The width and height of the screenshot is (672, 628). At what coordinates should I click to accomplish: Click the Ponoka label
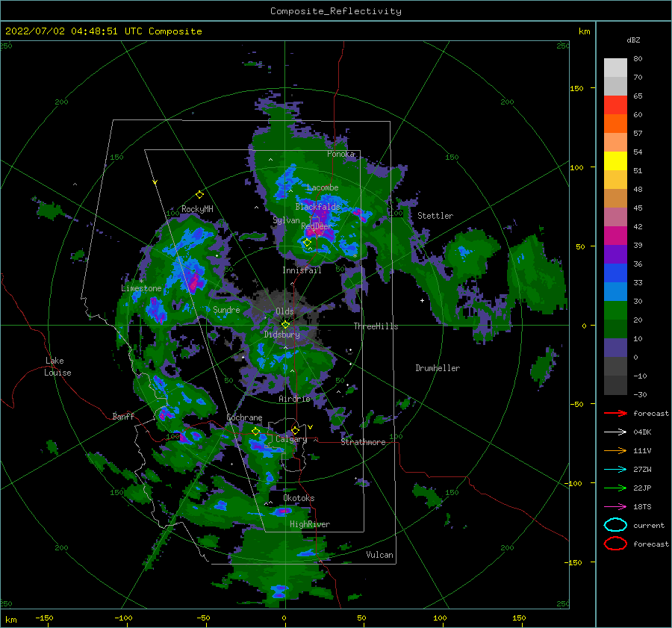tap(340, 154)
